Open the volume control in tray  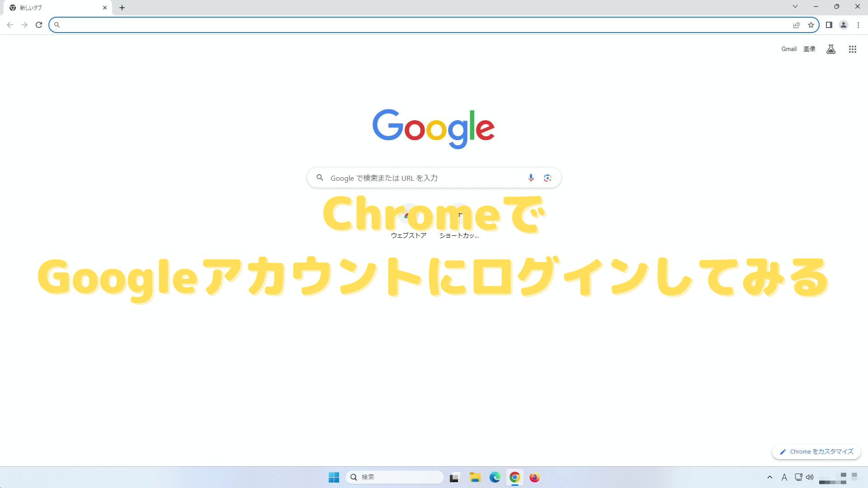[810, 477]
